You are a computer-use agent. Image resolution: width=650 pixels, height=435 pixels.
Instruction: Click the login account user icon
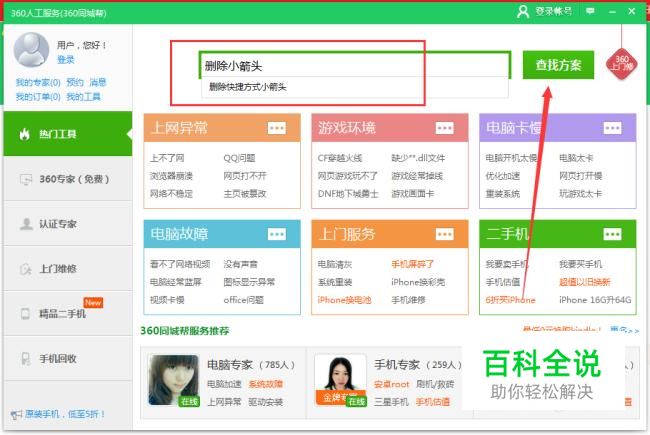523,11
